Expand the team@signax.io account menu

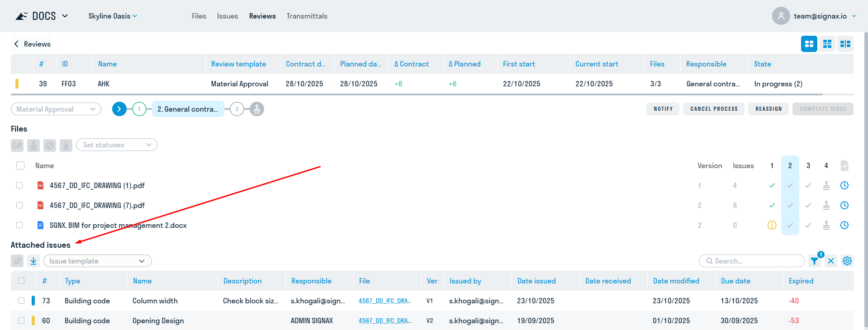pos(854,16)
